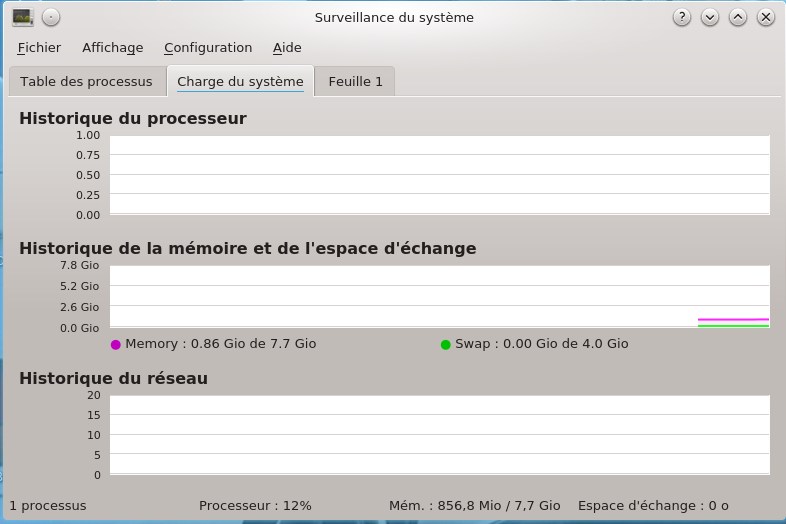786x524 pixels.
Task: Click the Swap : 0.00 Gio de 4.0 Gio label
Action: click(542, 343)
